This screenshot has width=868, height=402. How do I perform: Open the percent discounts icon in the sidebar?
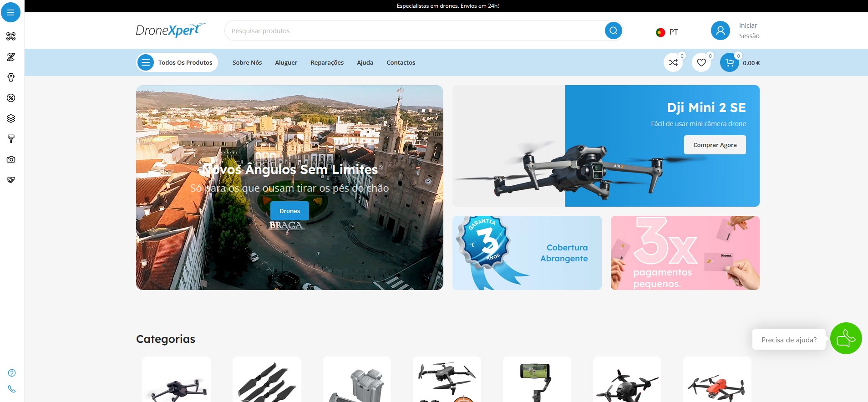coord(11,98)
